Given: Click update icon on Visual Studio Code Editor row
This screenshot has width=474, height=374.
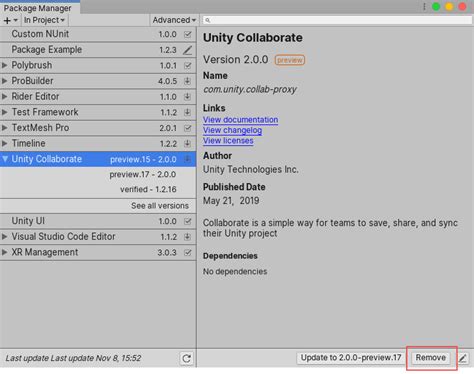Looking at the screenshot, I should click(188, 237).
